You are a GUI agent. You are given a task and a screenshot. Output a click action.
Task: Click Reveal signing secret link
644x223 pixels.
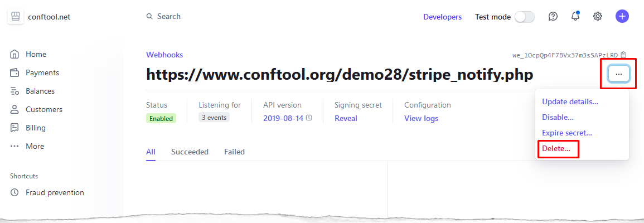coord(346,118)
